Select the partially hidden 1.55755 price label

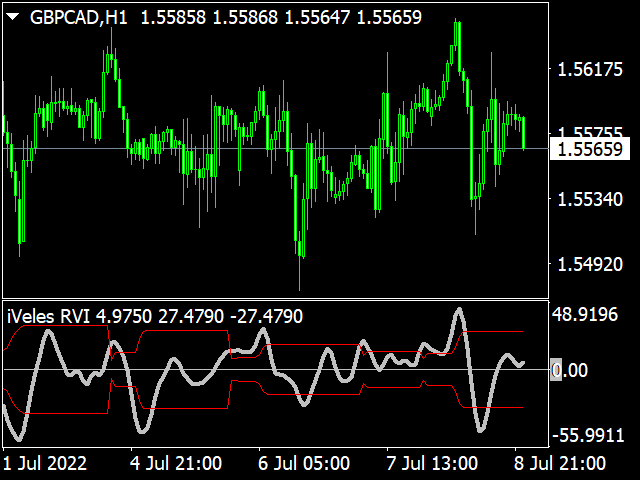pyautogui.click(x=590, y=132)
